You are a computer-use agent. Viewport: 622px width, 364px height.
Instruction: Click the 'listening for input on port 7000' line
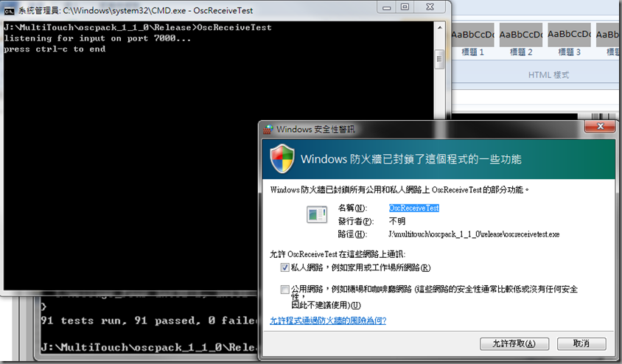tap(97, 38)
